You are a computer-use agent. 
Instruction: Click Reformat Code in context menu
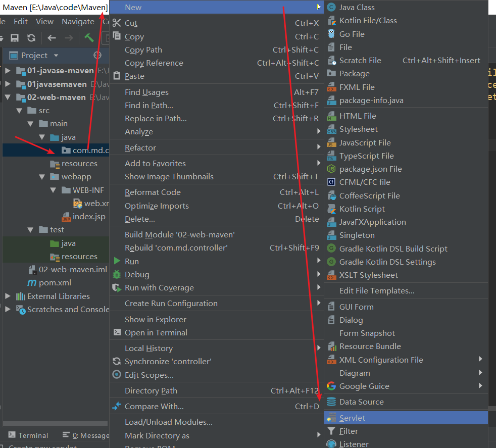click(153, 192)
